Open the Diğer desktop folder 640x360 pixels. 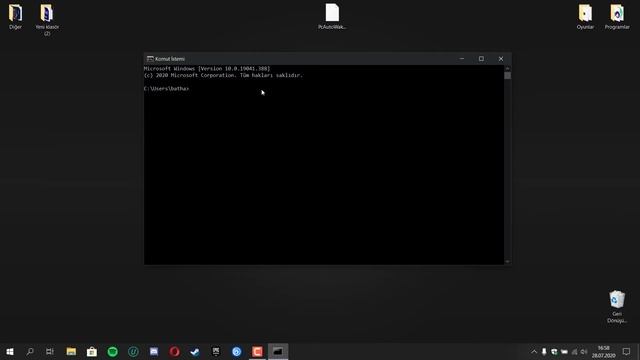coord(16,17)
